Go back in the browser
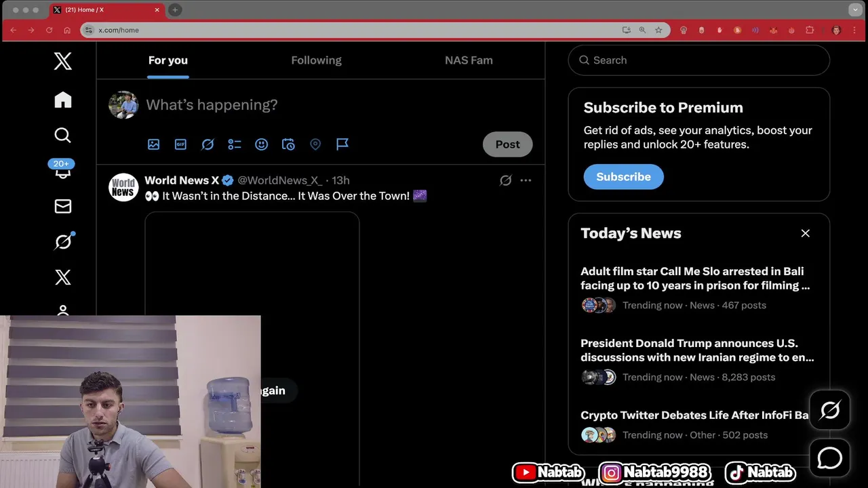This screenshot has height=488, width=868. click(x=13, y=30)
